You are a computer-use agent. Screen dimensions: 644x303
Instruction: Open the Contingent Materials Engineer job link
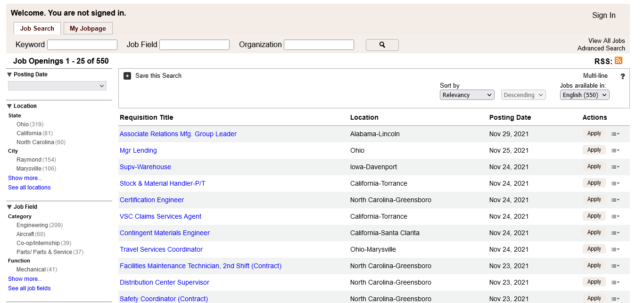(165, 233)
